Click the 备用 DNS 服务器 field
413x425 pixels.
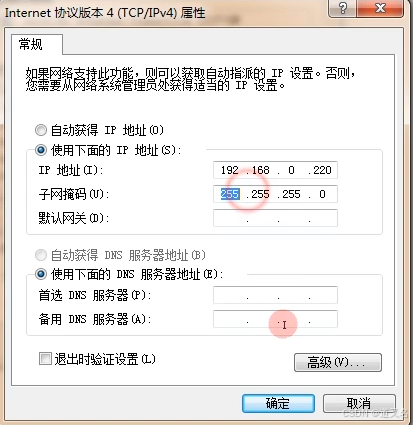pos(275,319)
